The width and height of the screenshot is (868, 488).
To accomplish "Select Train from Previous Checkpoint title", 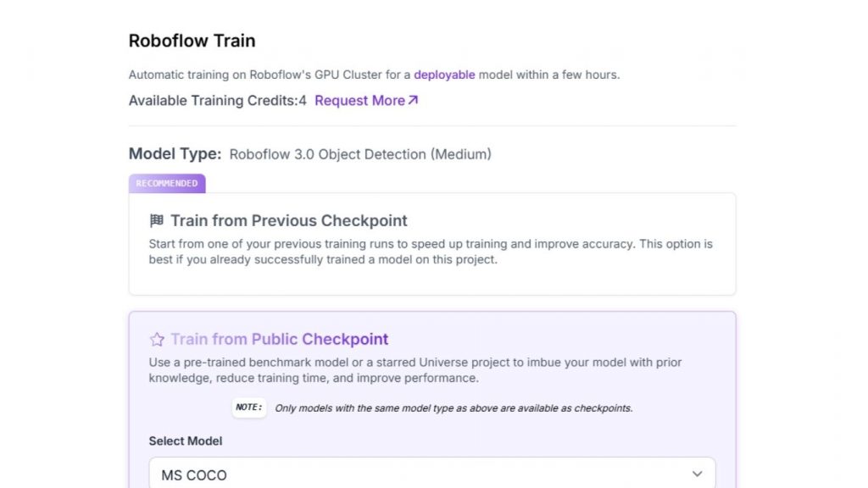I will click(x=288, y=221).
